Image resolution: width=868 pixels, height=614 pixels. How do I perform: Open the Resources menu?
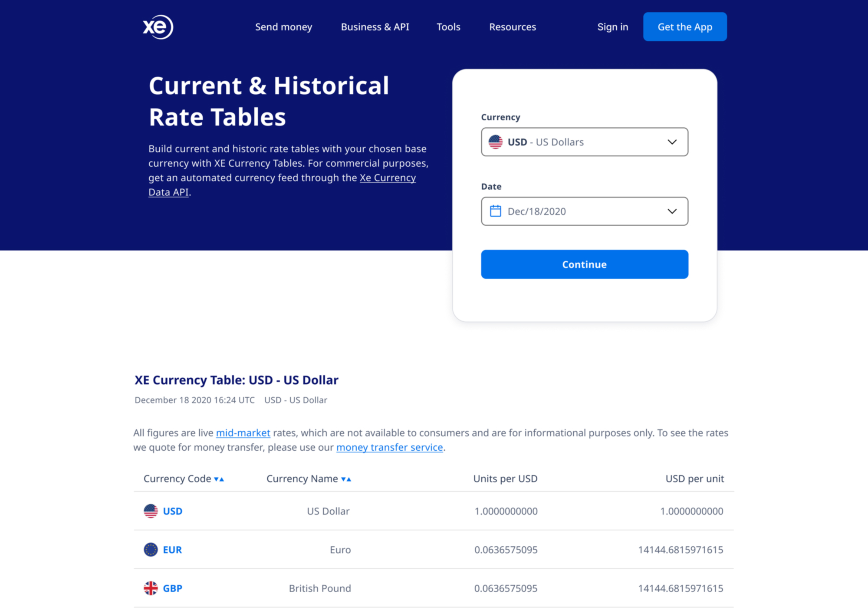click(513, 27)
